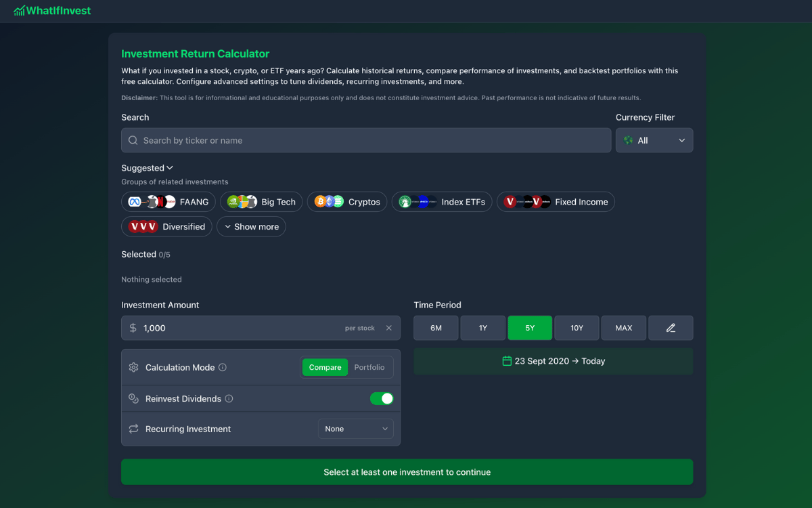Click the custom date pencil icon

click(671, 328)
